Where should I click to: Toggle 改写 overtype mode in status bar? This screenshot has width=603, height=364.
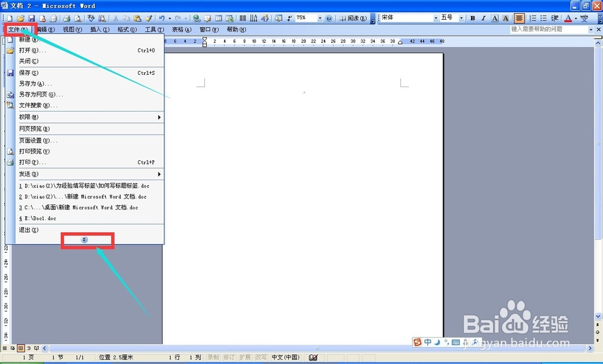(260, 357)
